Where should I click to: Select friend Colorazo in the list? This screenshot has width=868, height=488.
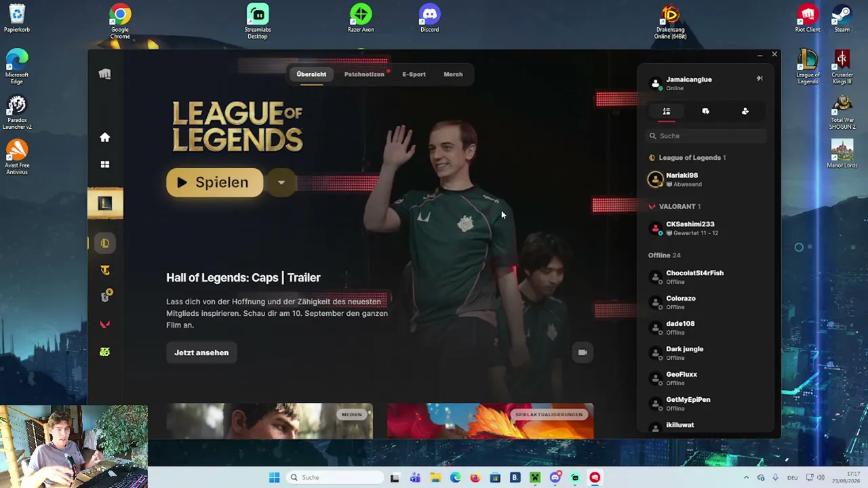tap(705, 302)
